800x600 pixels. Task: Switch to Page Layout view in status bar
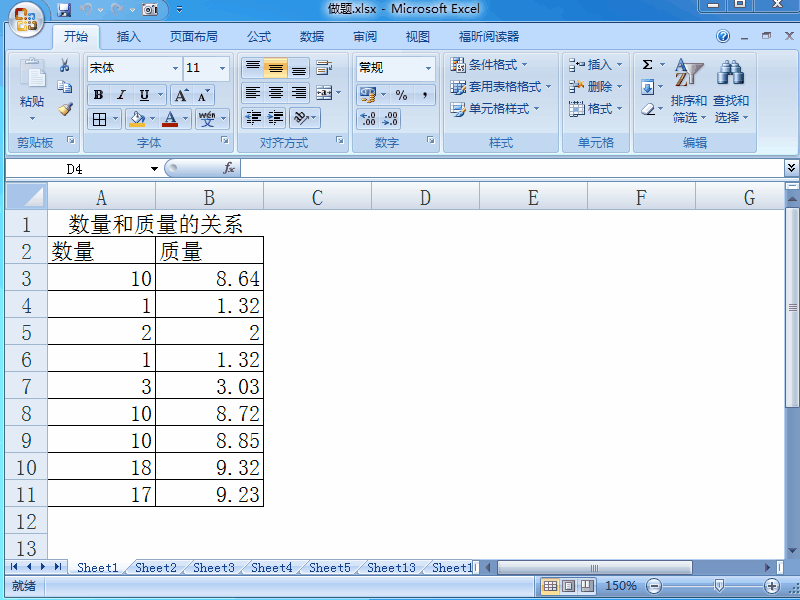point(566,587)
